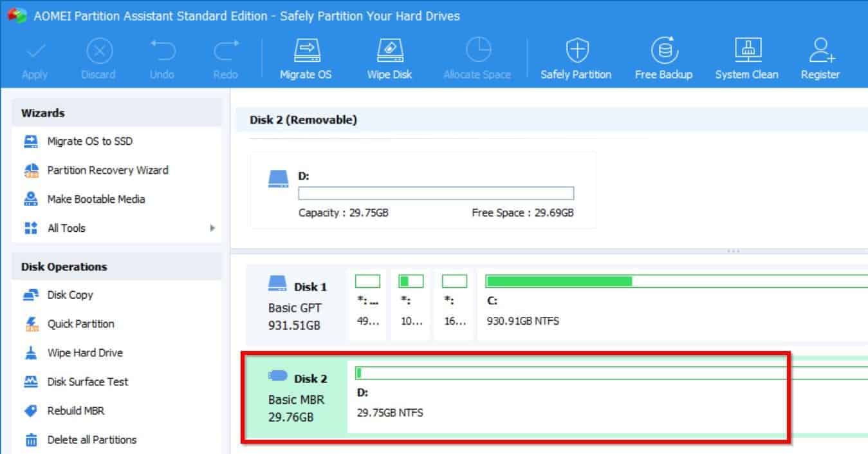
Task: Select the second small partition on Disk 1
Action: (x=411, y=305)
